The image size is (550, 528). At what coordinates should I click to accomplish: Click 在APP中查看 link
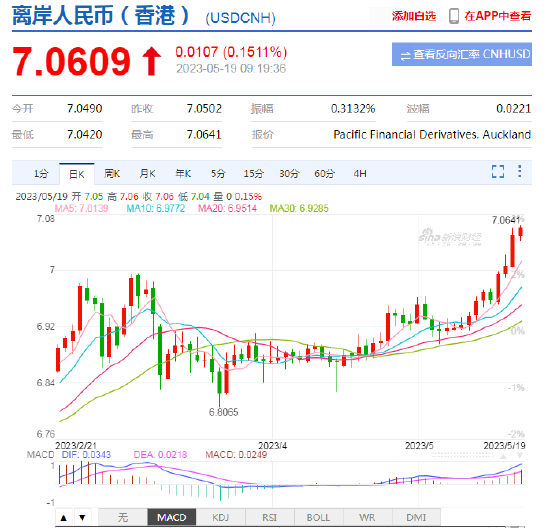[498, 16]
